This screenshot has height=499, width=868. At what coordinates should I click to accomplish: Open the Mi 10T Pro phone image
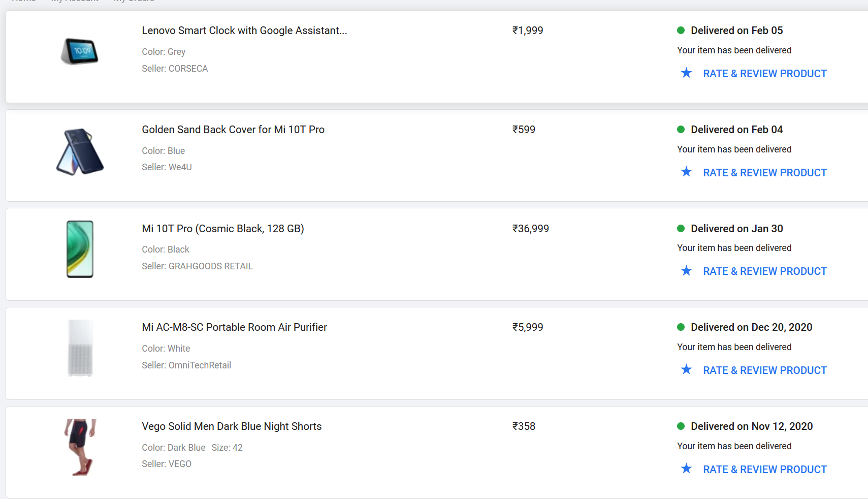(x=80, y=249)
